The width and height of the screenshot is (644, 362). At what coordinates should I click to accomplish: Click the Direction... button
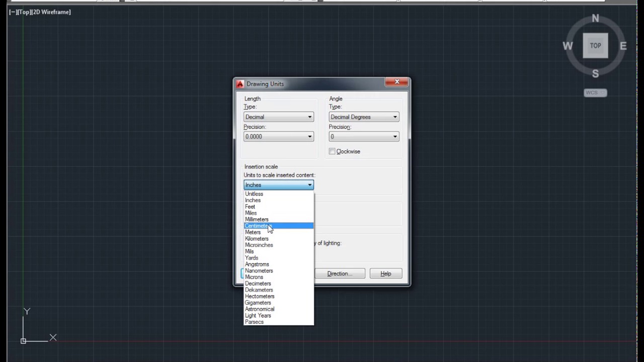click(x=340, y=274)
